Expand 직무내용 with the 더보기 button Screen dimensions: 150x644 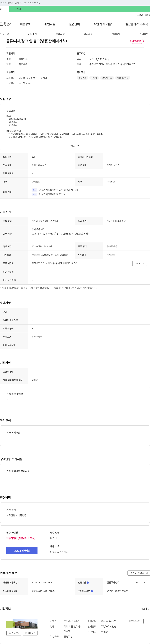75,146
